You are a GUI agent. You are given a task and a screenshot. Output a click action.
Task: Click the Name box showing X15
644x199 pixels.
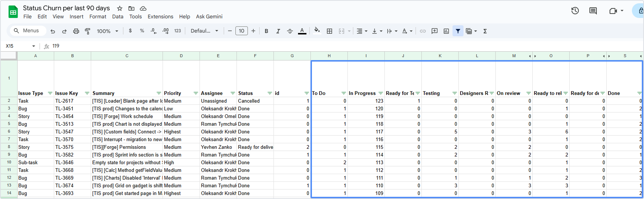[17, 46]
